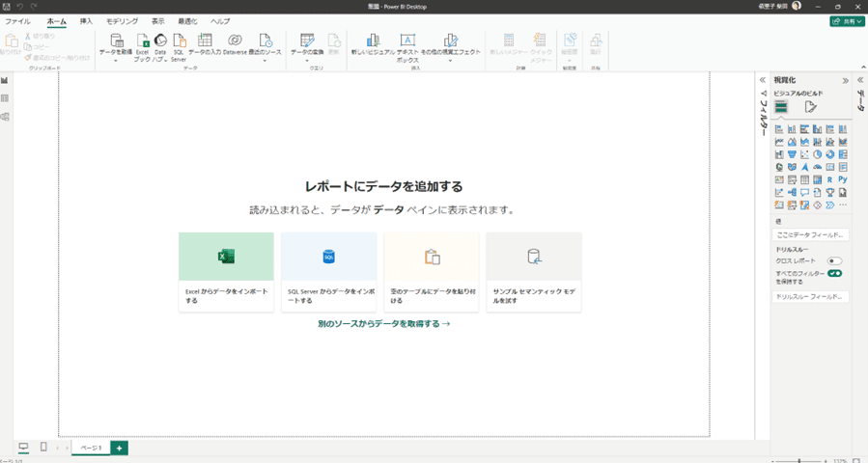Open the モデリング ribbon tab
Image resolution: width=868 pixels, height=463 pixels.
(x=123, y=21)
